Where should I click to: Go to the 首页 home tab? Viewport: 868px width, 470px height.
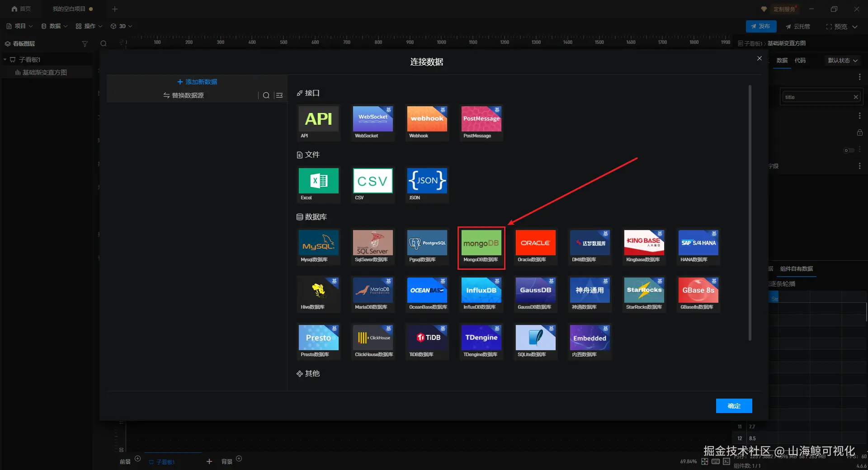coord(21,9)
